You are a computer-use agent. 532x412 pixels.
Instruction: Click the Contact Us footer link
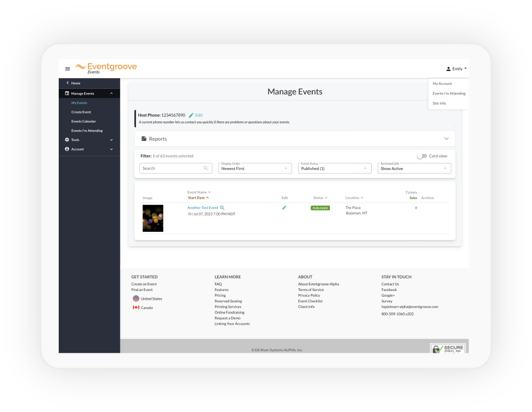(x=390, y=284)
